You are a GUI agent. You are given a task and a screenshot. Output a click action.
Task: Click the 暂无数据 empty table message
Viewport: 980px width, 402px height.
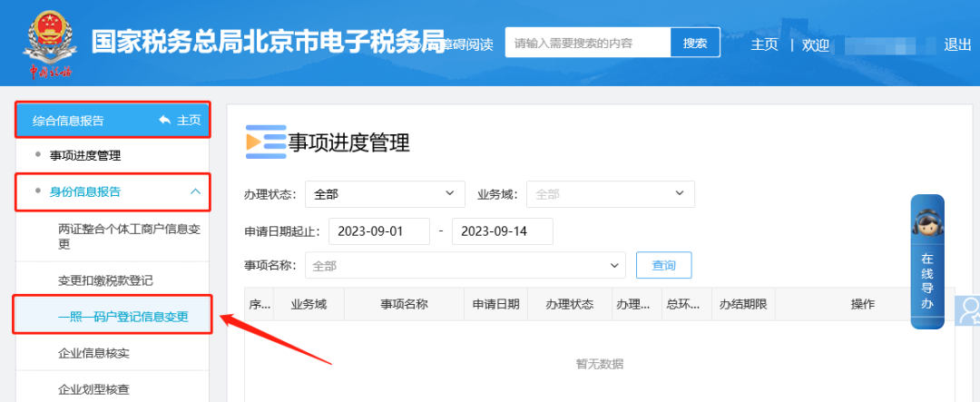coord(600,364)
